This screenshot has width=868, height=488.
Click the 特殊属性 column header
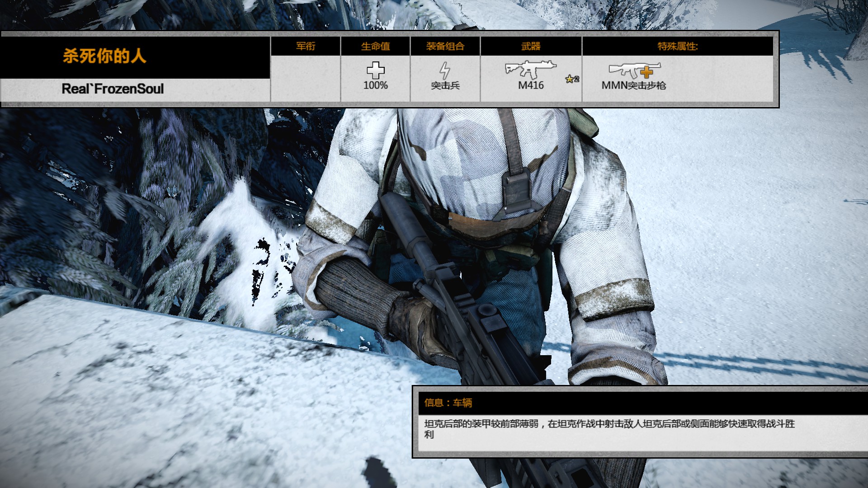point(678,46)
